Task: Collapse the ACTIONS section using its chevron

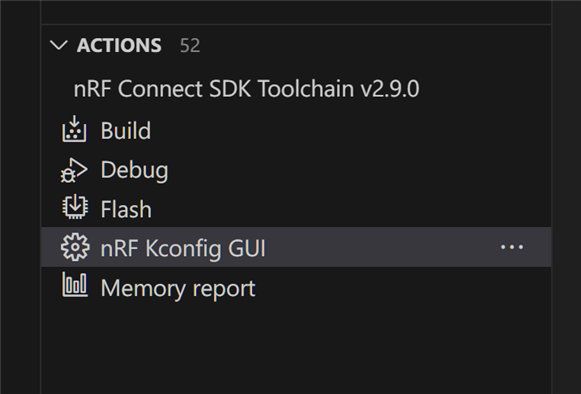Action: coord(59,46)
